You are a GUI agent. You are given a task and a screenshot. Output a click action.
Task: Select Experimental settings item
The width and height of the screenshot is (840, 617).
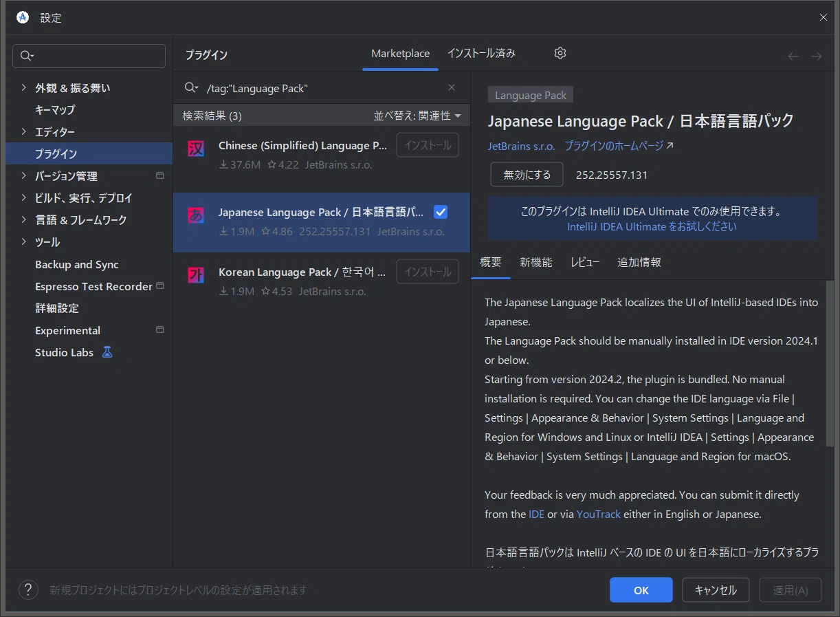[x=67, y=330]
